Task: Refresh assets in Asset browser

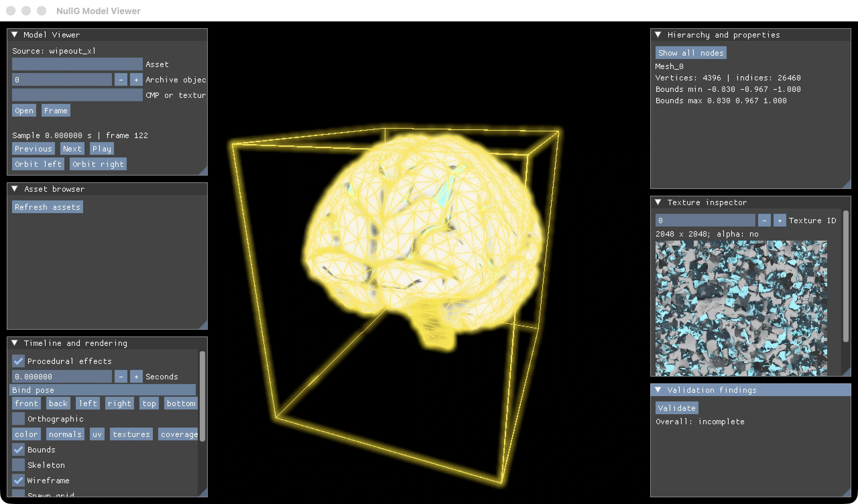Action: point(48,207)
